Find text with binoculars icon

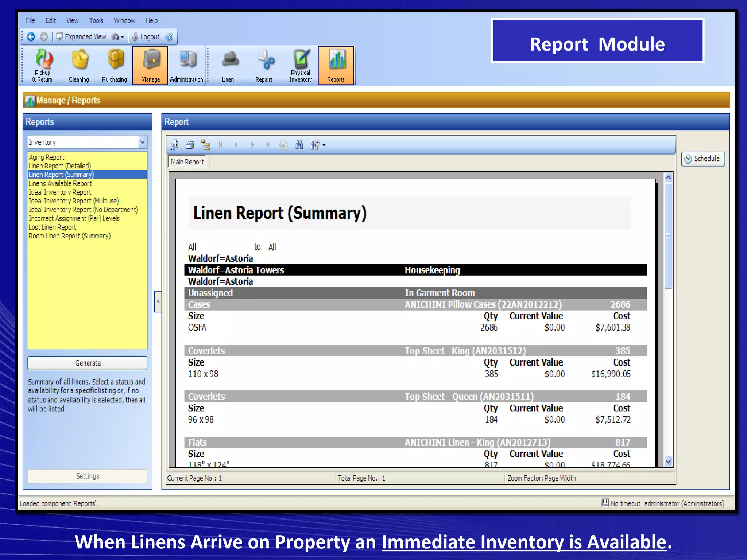coord(299,145)
